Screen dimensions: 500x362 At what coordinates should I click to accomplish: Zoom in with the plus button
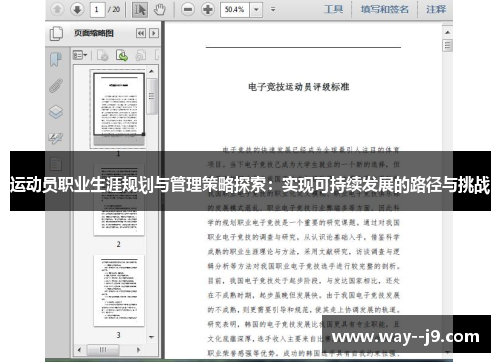(x=208, y=9)
